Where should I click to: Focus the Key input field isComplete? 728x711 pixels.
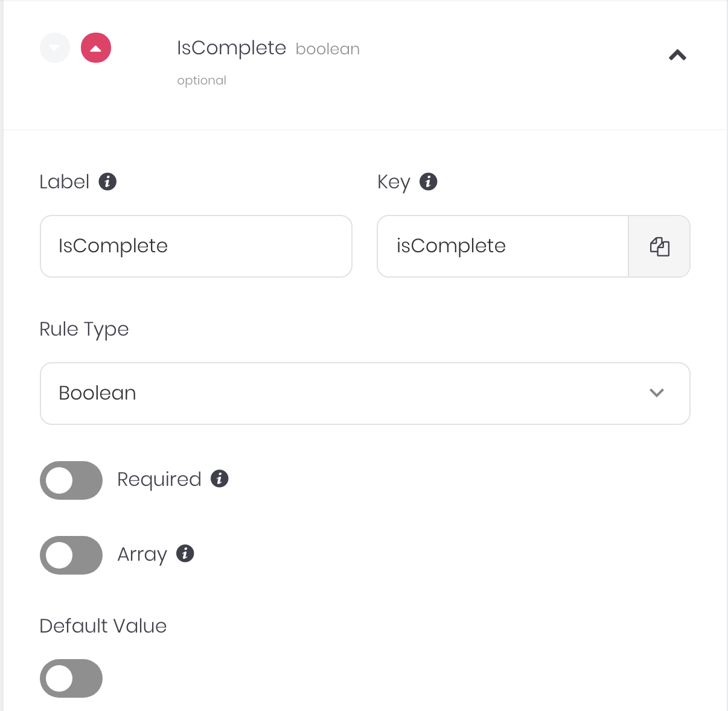(x=503, y=246)
